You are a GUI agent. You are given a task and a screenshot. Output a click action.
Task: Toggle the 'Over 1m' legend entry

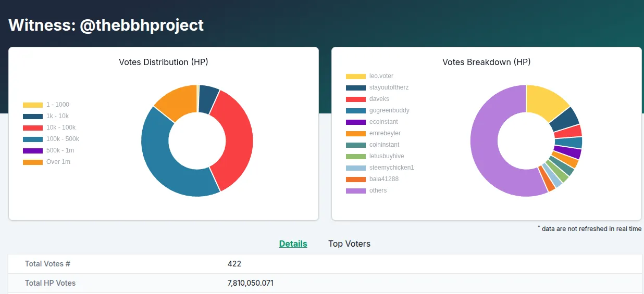(x=46, y=162)
